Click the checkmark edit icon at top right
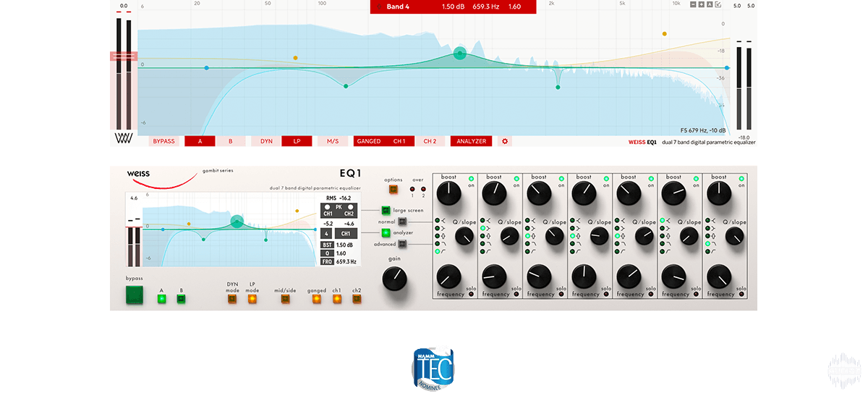 [x=718, y=4]
